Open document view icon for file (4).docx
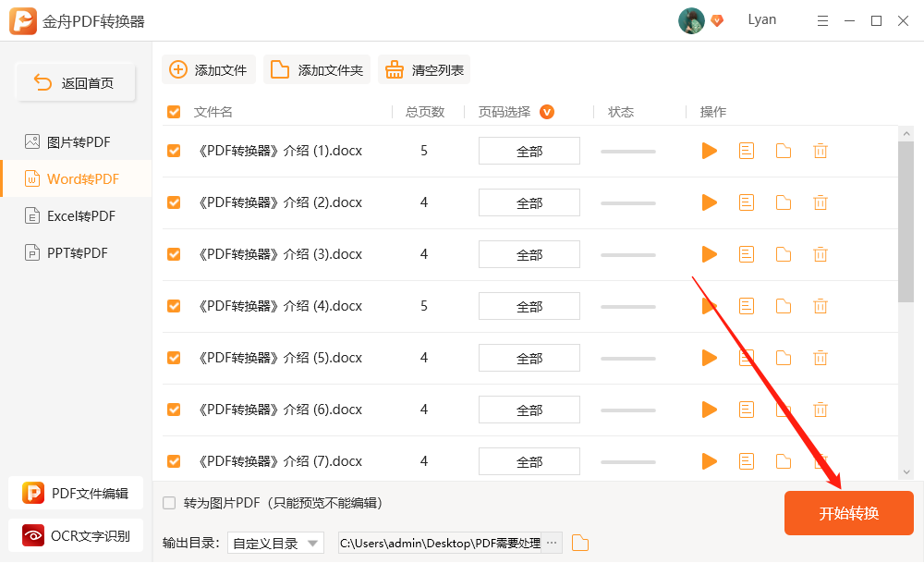924x563 pixels. [747, 306]
